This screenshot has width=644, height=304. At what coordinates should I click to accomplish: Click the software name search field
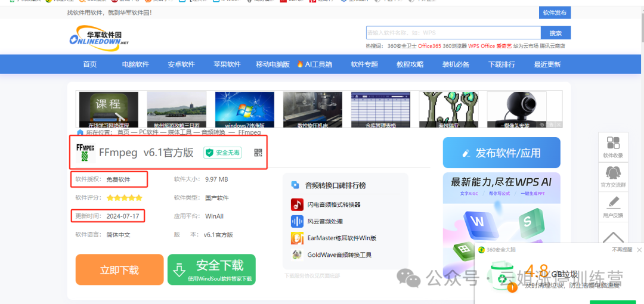pos(453,33)
